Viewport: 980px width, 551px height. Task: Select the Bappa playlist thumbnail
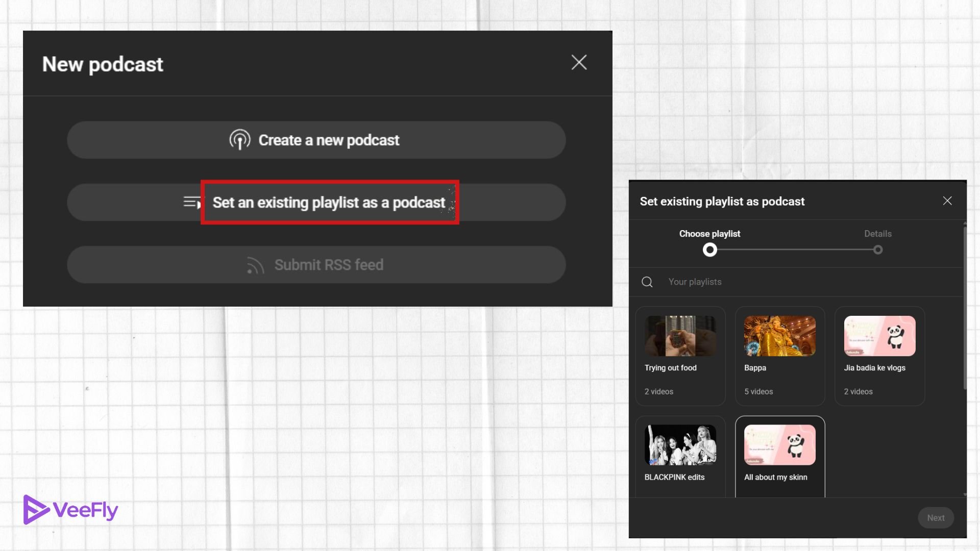[779, 336]
